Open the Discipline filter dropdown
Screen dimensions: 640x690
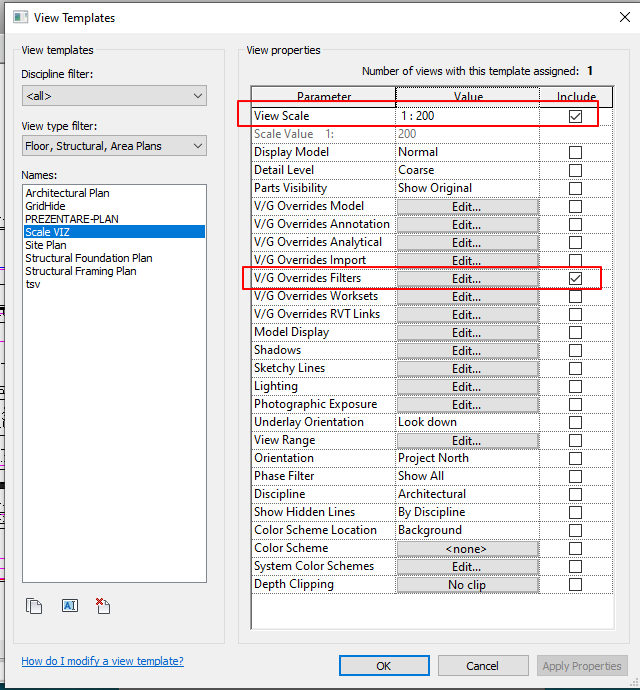point(114,96)
